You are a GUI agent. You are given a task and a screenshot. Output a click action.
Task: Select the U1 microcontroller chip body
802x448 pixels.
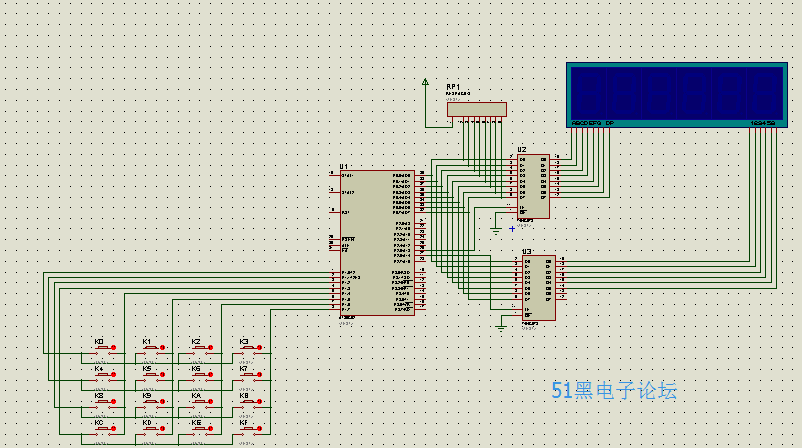[377, 243]
